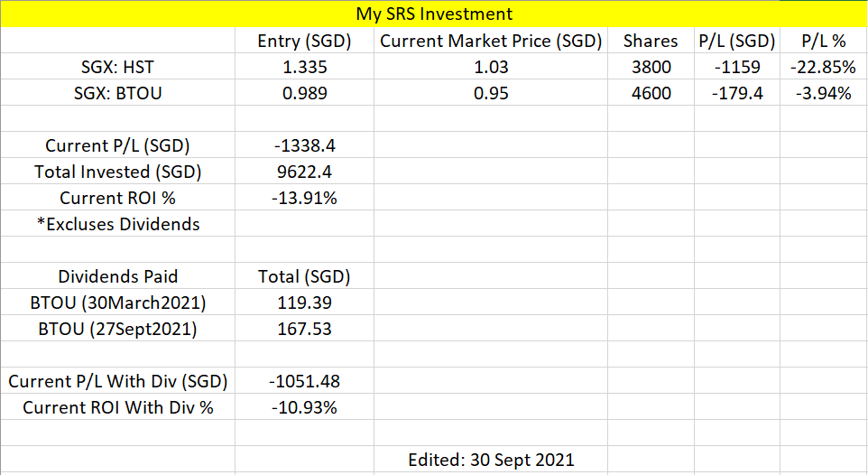The image size is (868, 475).
Task: Select the 'Total Invested (SGD)' label
Action: 117,172
